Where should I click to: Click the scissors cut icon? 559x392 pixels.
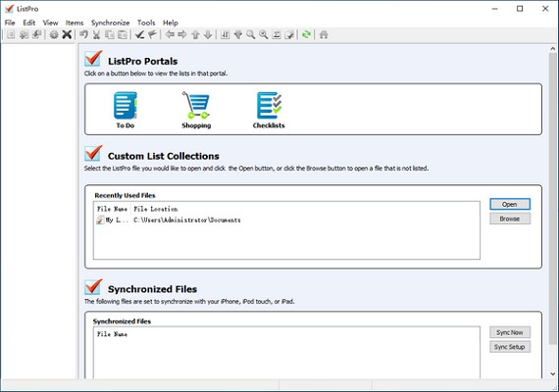tap(96, 34)
